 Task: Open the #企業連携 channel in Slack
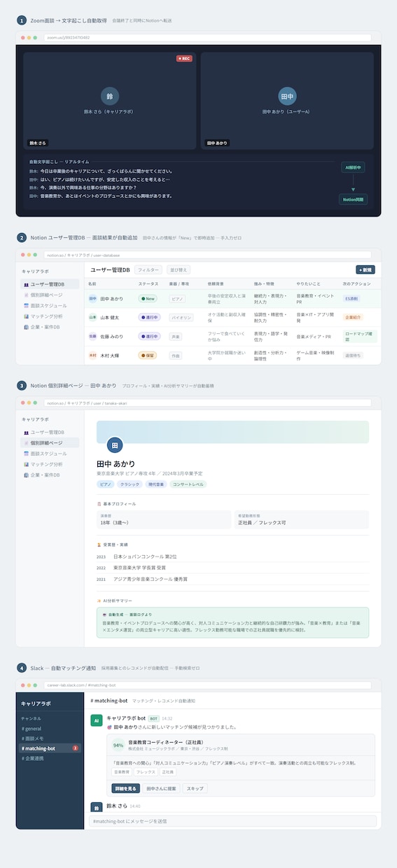pos(50,758)
